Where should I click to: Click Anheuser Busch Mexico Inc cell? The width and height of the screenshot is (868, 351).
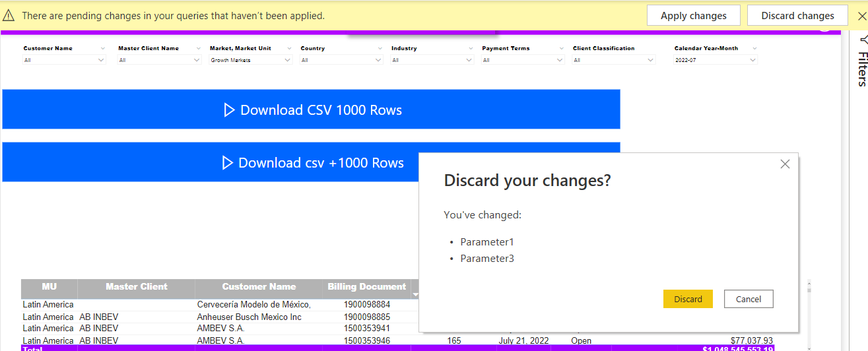[250, 317]
